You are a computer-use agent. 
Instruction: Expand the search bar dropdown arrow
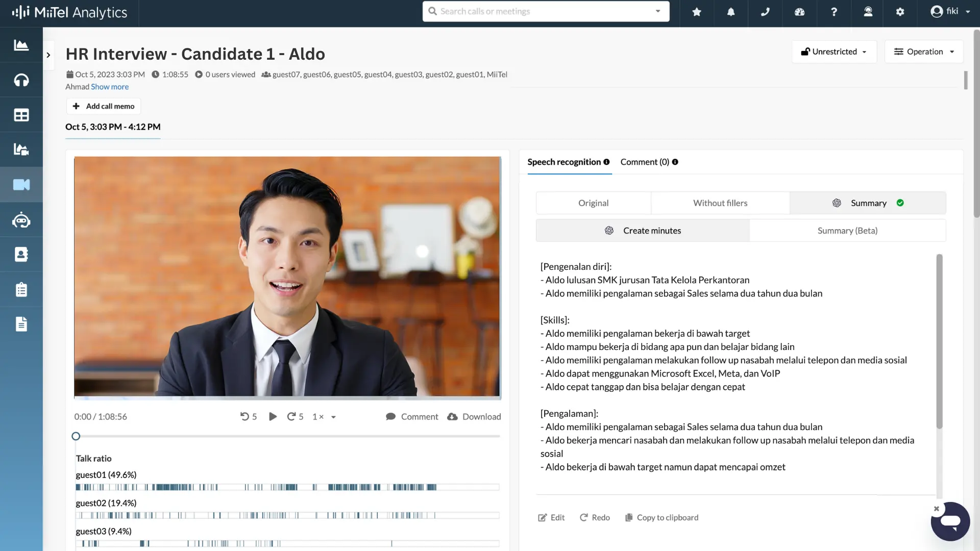tap(657, 11)
